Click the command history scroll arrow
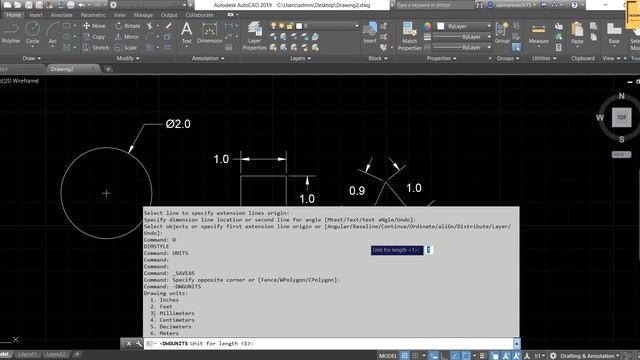This screenshot has width=640, height=360. pos(517,344)
